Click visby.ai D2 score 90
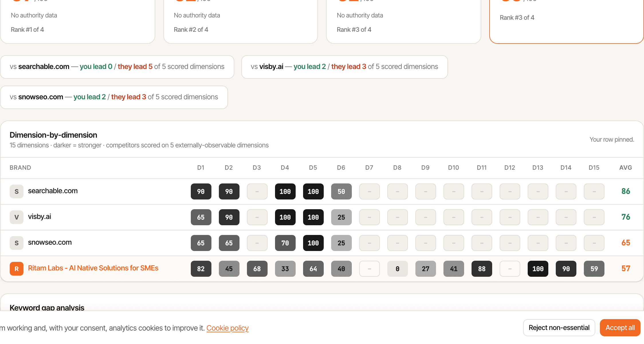This screenshot has width=644, height=344. pos(229,217)
